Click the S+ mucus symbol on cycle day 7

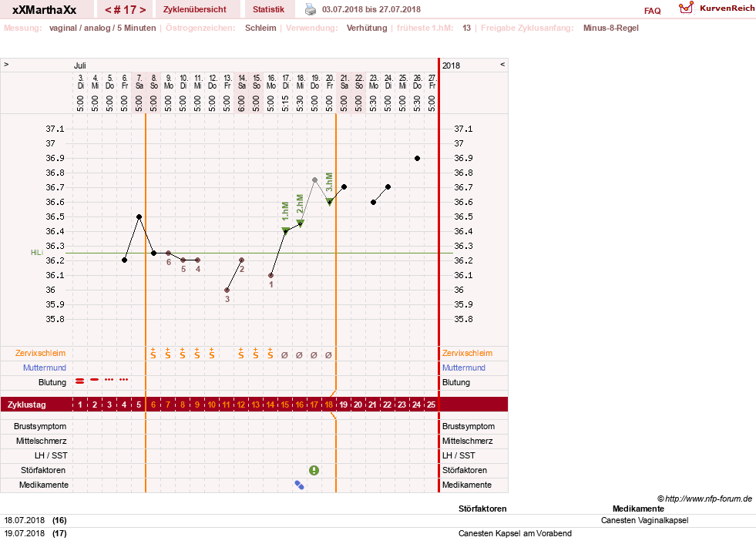[x=168, y=354]
